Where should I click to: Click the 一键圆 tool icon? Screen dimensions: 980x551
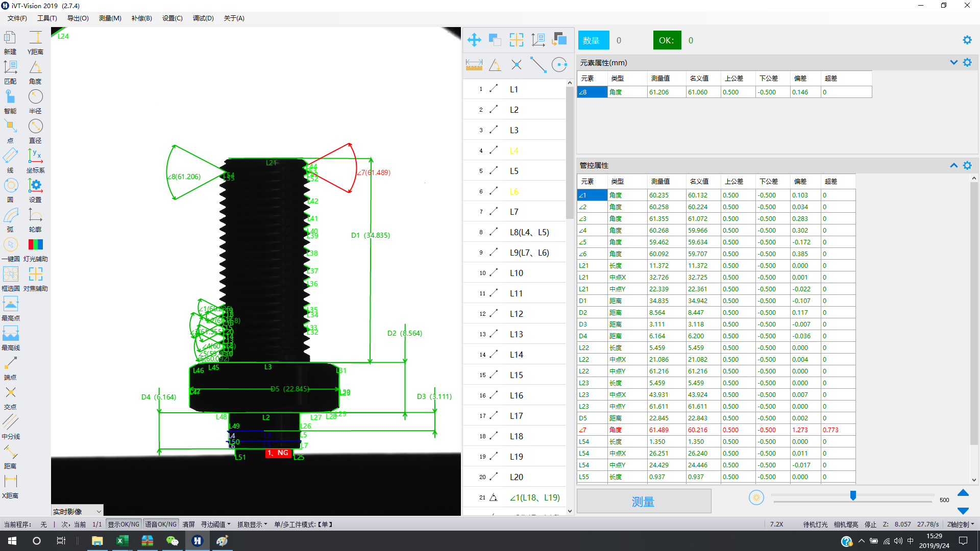point(10,245)
